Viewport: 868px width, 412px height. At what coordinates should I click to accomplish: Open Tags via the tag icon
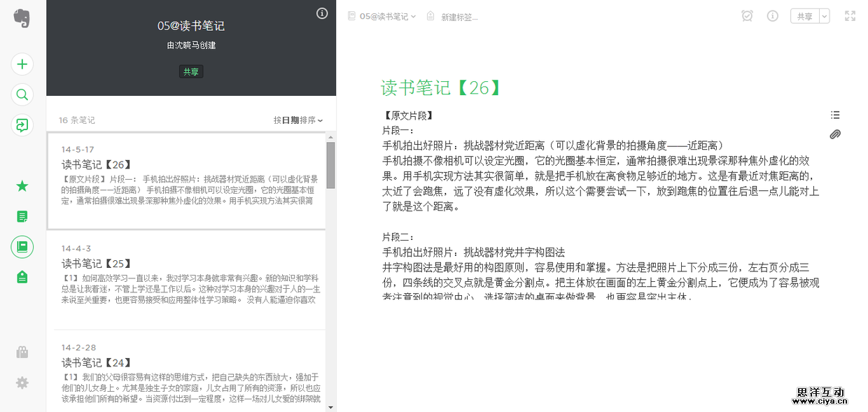(22, 277)
